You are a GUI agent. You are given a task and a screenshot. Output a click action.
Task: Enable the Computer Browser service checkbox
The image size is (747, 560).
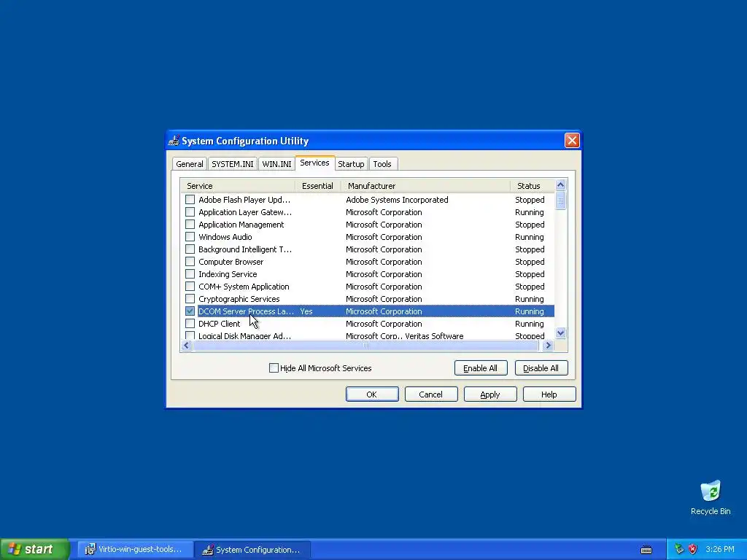click(x=190, y=262)
